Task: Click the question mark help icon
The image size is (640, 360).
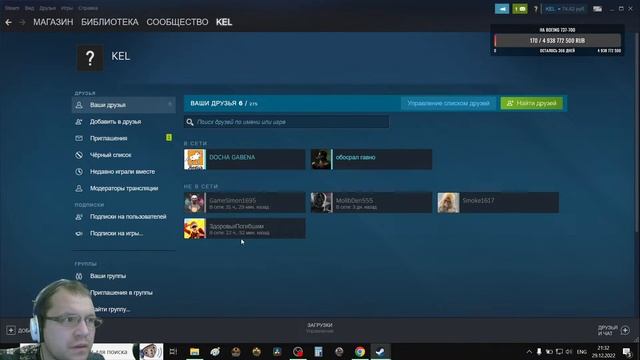Action: (536, 9)
